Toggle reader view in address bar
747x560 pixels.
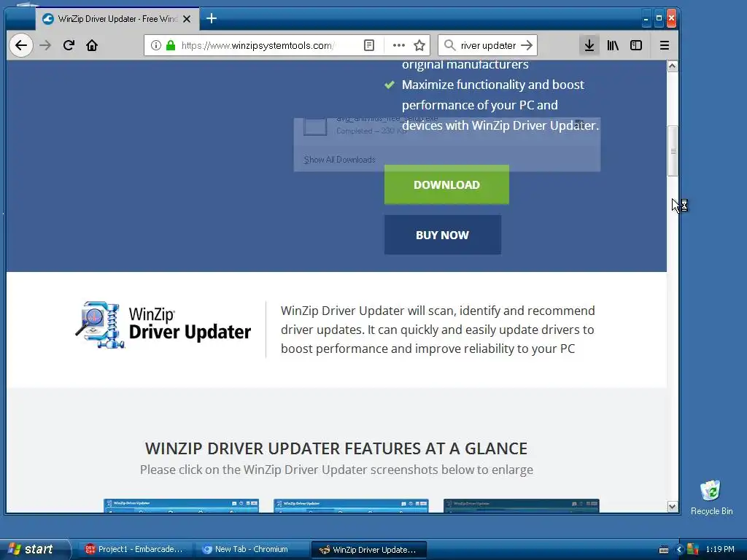(368, 45)
